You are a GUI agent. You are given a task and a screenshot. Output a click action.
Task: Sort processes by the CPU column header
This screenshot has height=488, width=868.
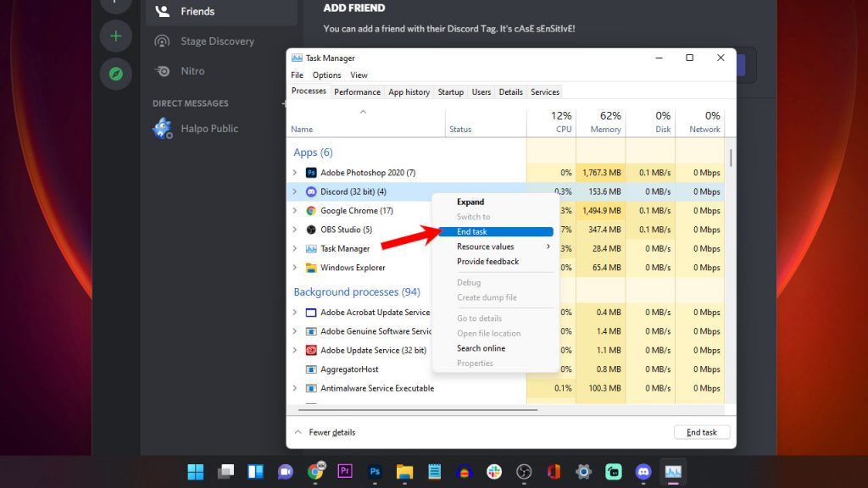(x=551, y=122)
